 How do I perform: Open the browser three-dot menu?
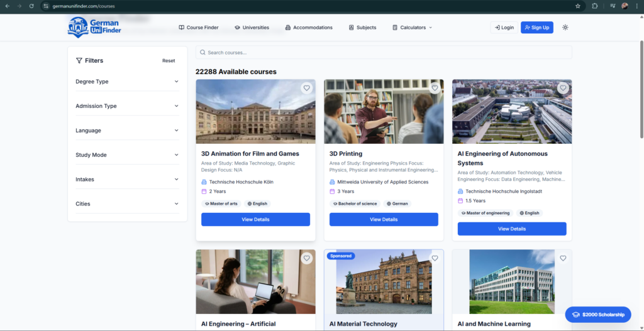tap(636, 6)
